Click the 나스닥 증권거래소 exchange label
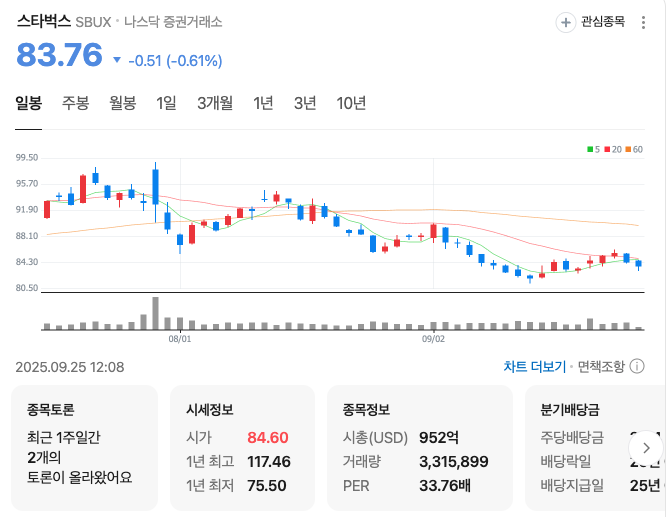Screen dimensions: 669x517 click(173, 21)
